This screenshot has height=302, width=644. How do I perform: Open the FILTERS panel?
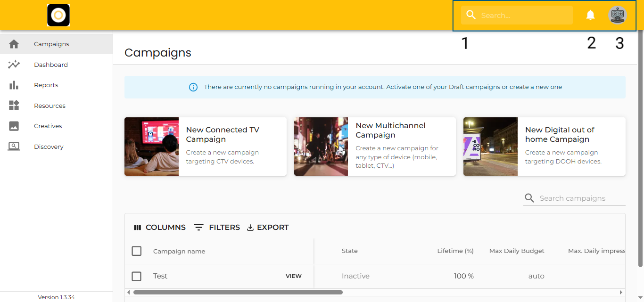[x=217, y=227]
